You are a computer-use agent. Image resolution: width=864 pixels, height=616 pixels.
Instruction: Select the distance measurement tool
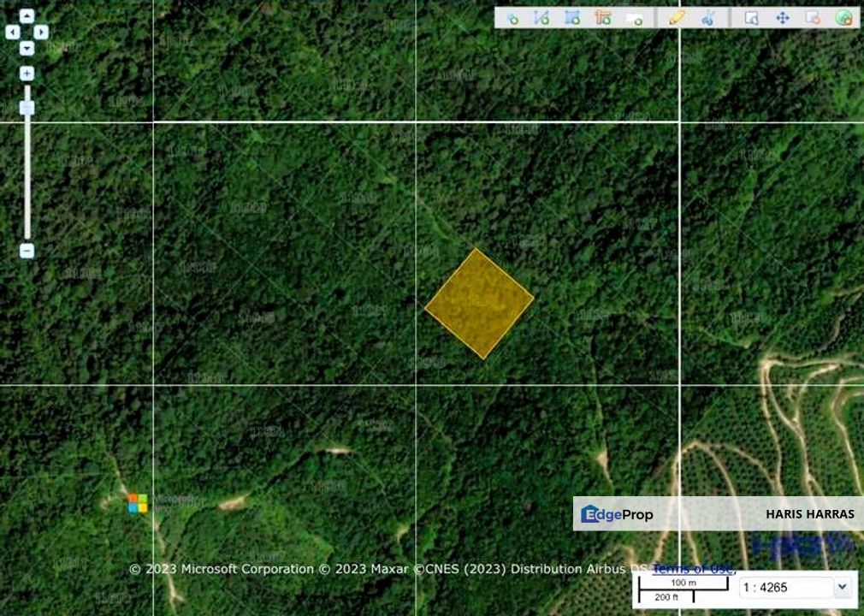pos(541,19)
